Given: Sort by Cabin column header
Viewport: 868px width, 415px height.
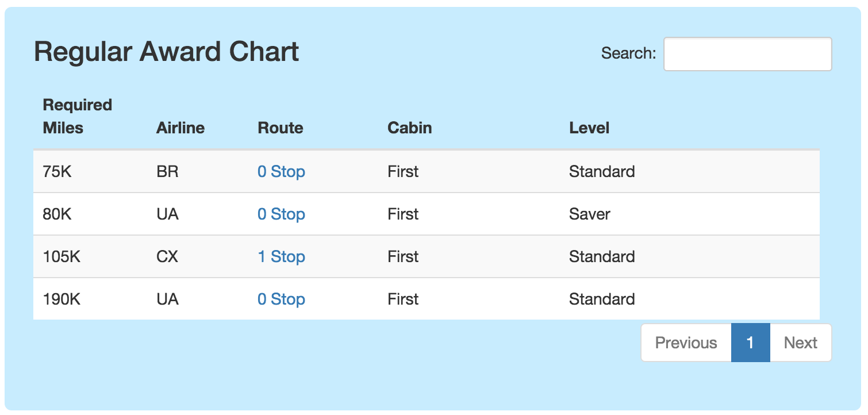Looking at the screenshot, I should tap(410, 128).
